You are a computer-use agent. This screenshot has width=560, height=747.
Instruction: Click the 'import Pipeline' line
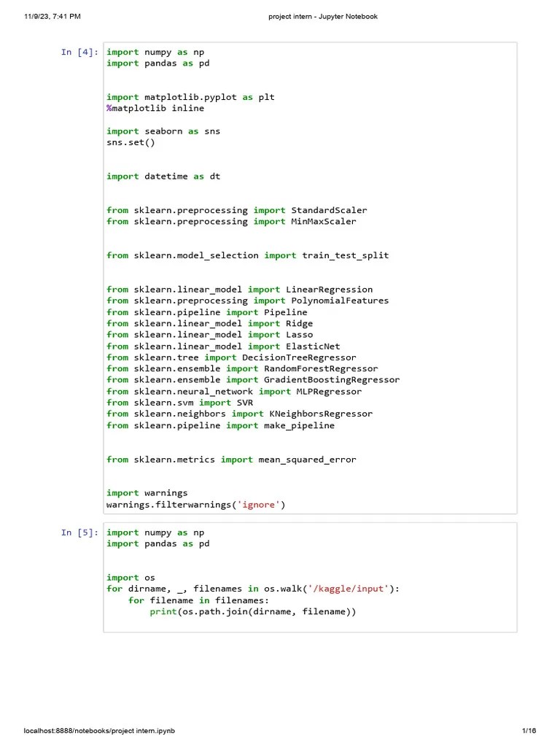(206, 312)
